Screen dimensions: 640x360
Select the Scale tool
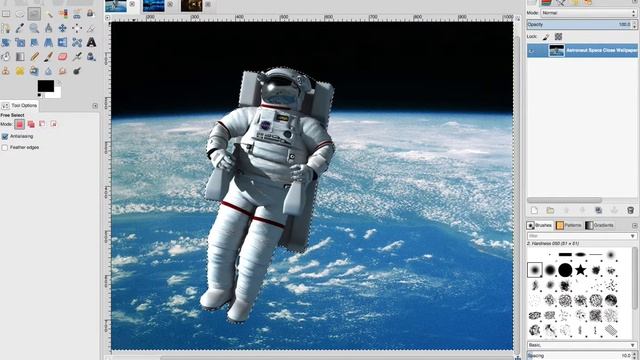[20, 42]
